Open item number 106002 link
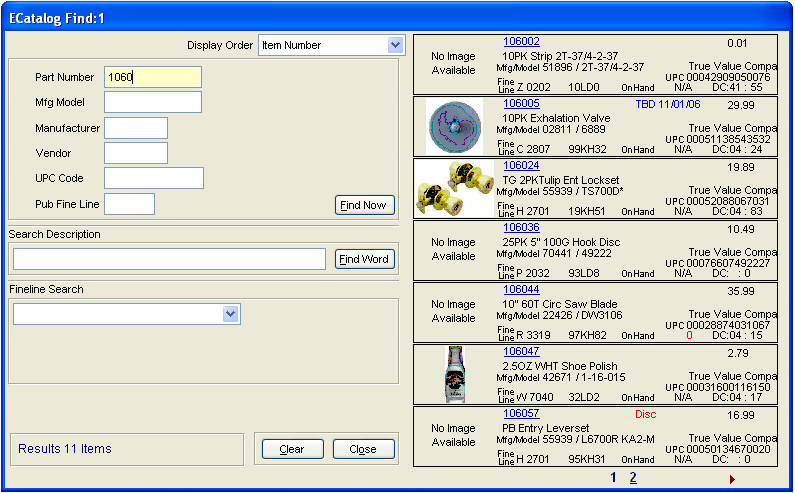The width and height of the screenshot is (795, 493). coord(521,42)
